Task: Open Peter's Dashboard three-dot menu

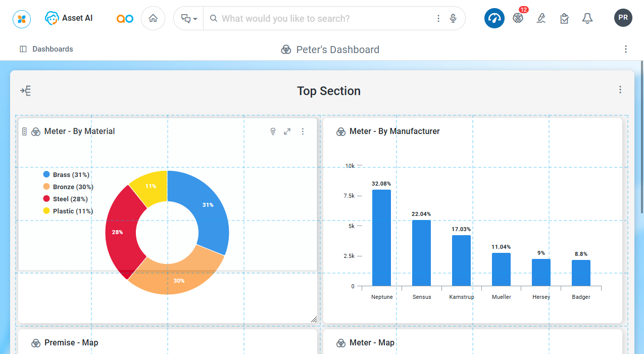Action: (626, 49)
